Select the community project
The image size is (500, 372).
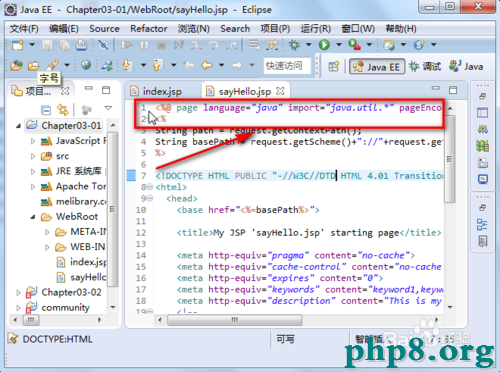[x=58, y=307]
